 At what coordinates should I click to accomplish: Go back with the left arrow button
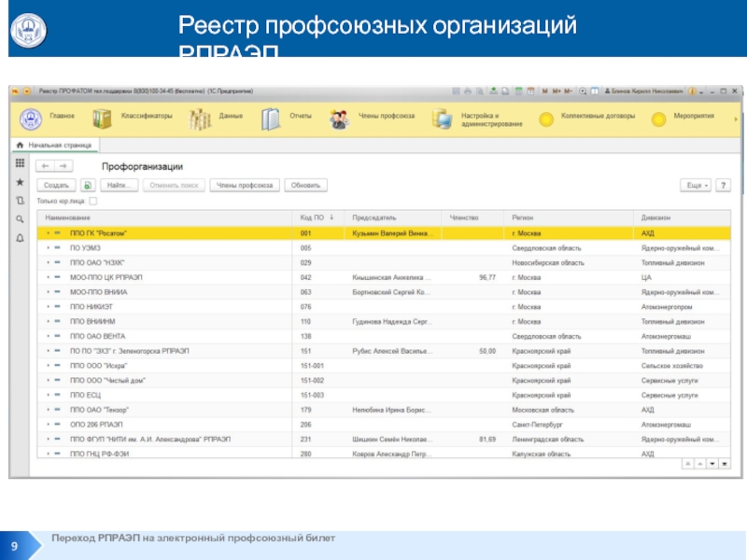45,165
